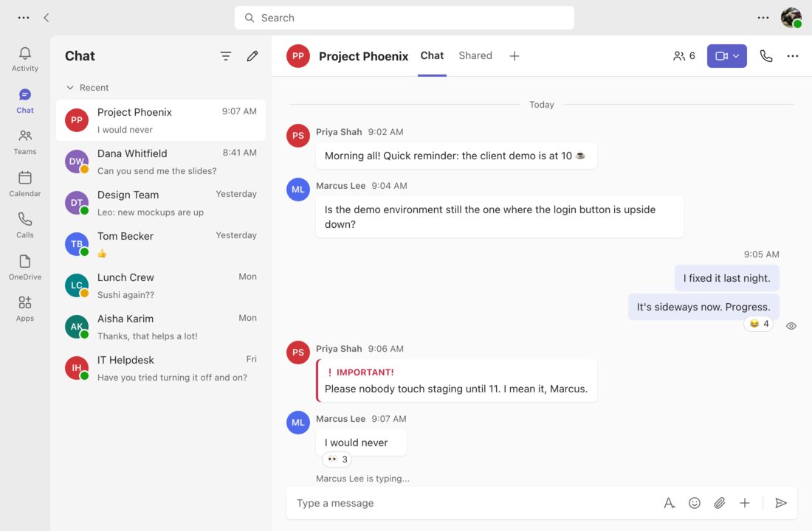Open OneDrive files from sidebar
The width and height of the screenshot is (812, 531).
click(25, 267)
